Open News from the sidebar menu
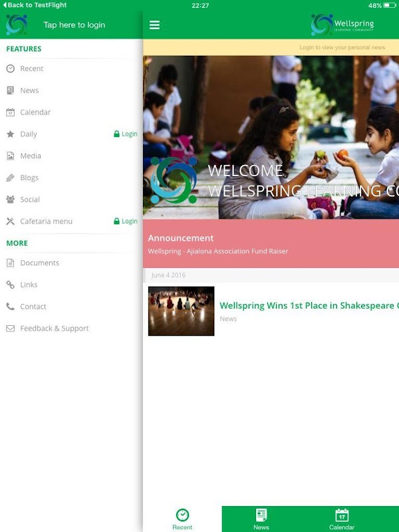Image resolution: width=399 pixels, height=532 pixels. click(x=71, y=90)
